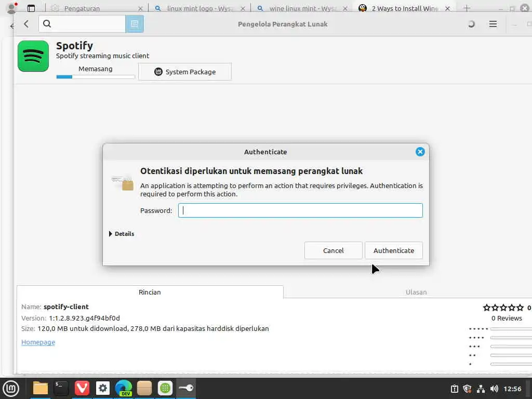Toggle the browser panel icon

click(x=31, y=8)
